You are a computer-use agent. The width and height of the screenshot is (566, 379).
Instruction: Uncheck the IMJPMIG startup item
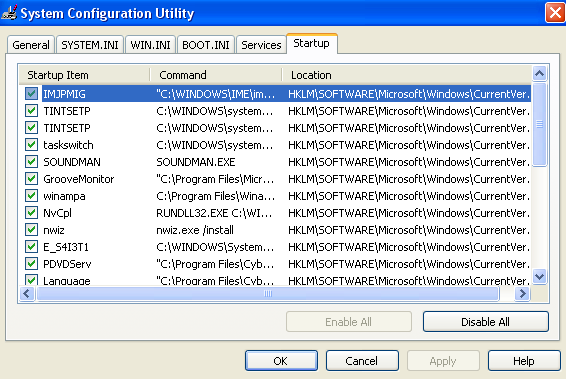point(31,94)
